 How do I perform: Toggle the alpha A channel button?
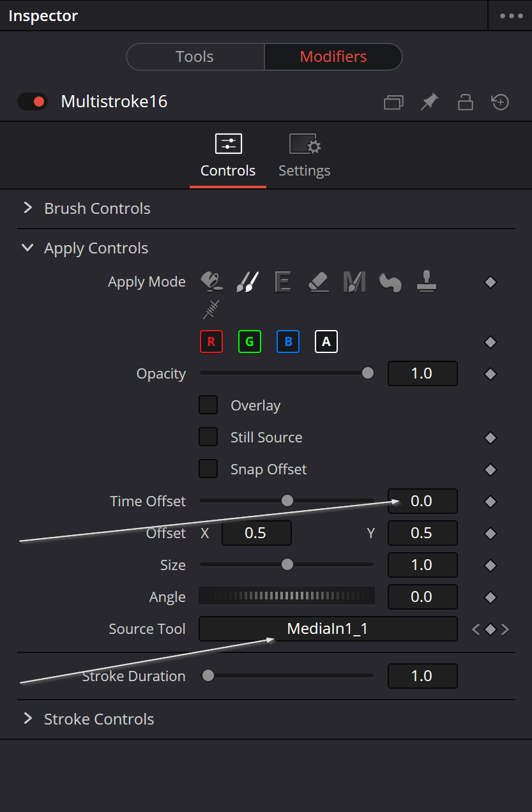[326, 342]
